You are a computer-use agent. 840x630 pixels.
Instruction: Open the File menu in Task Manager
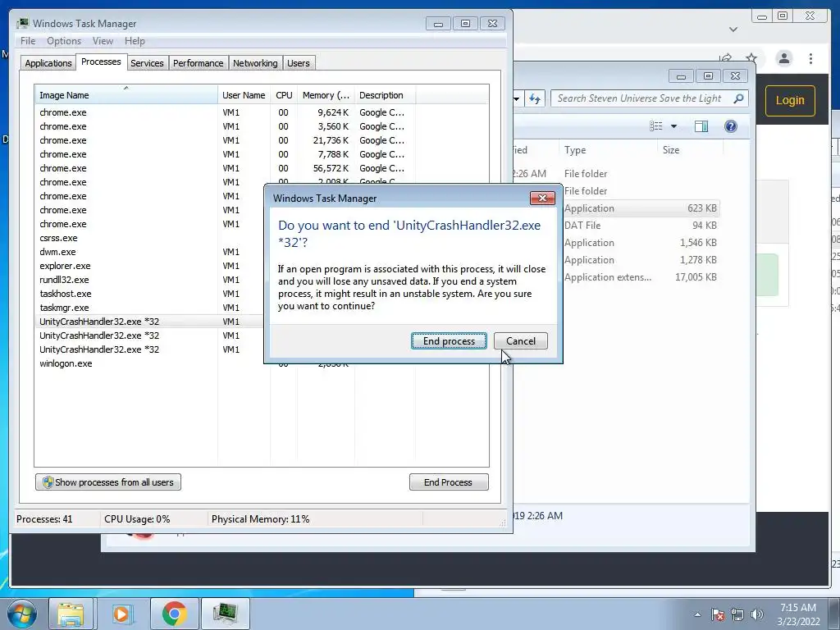point(28,41)
